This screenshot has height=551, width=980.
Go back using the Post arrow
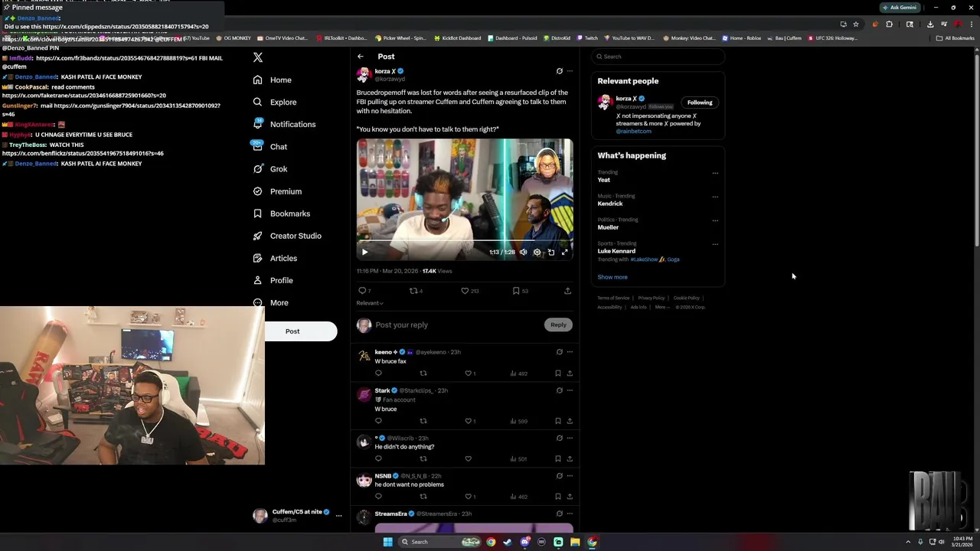tap(360, 57)
